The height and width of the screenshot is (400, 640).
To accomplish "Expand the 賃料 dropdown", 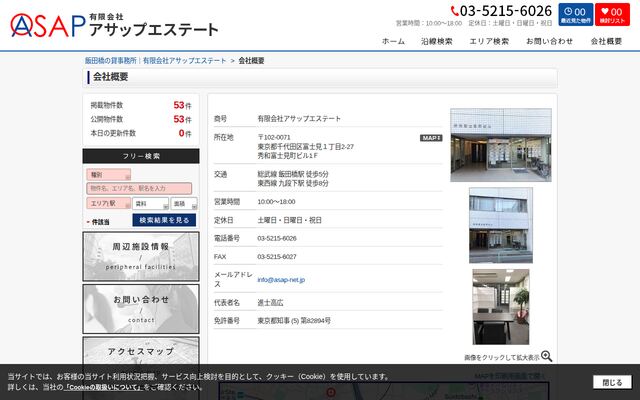I will 150,203.
